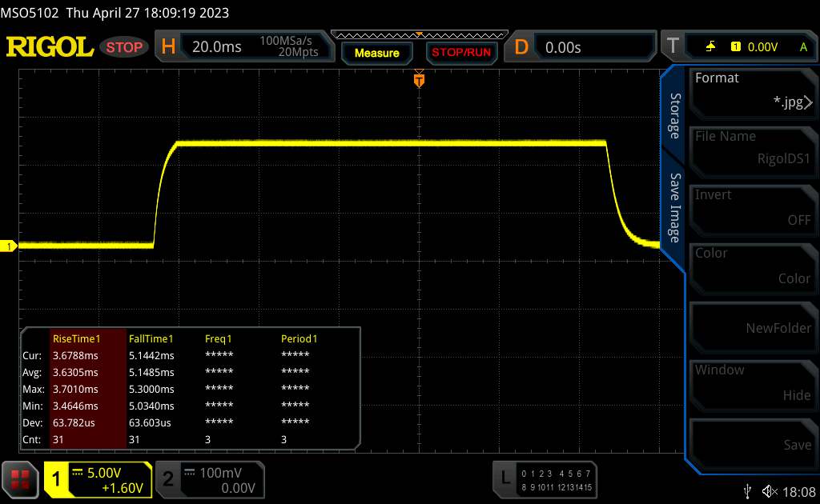Toggle channel 2 100mV settings
The height and width of the screenshot is (504, 820).
pos(211,479)
